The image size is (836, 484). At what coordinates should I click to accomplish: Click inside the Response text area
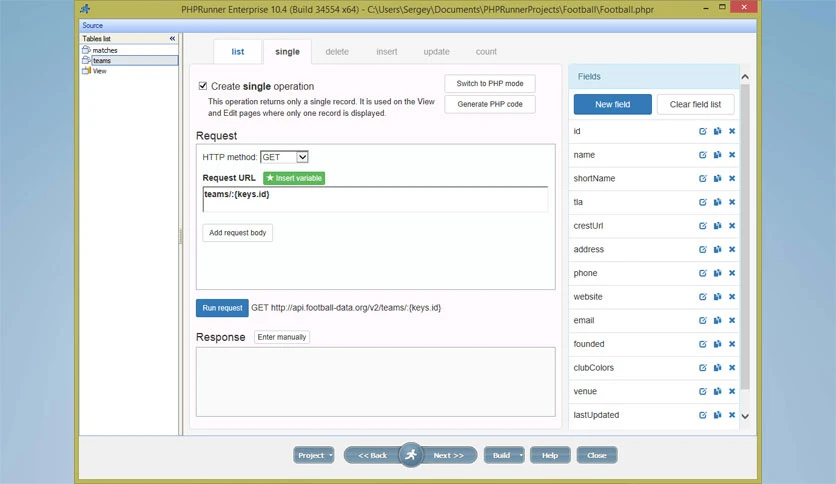click(375, 382)
